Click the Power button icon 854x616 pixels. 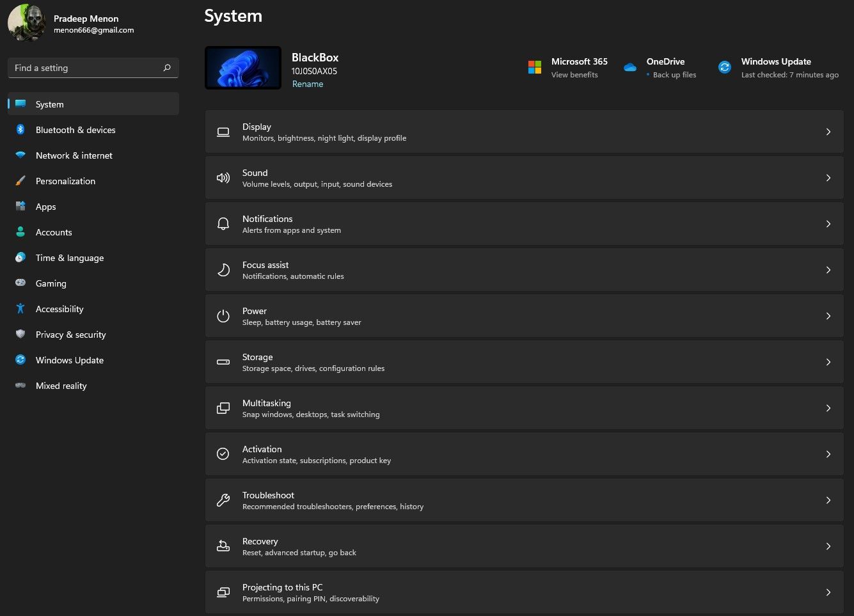tap(223, 316)
